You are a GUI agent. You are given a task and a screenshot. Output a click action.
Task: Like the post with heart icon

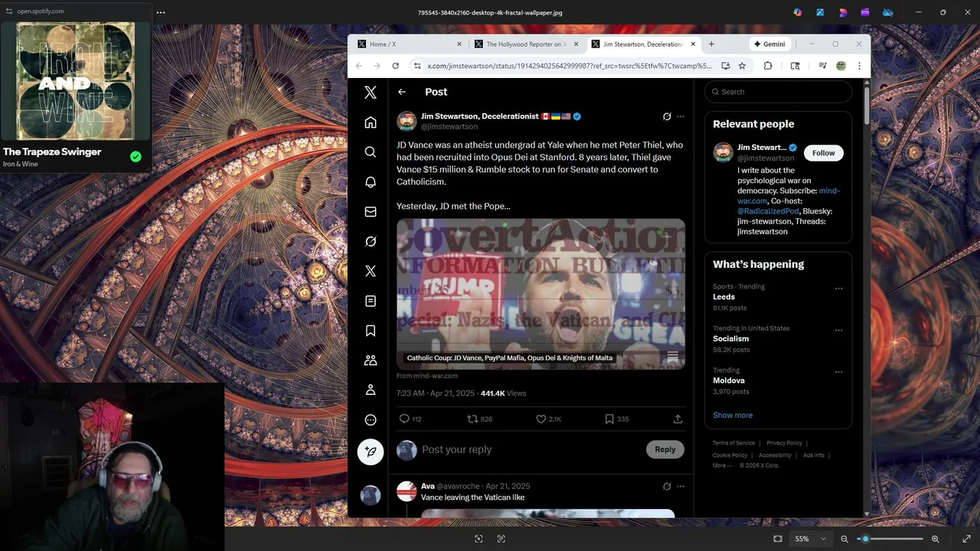541,419
